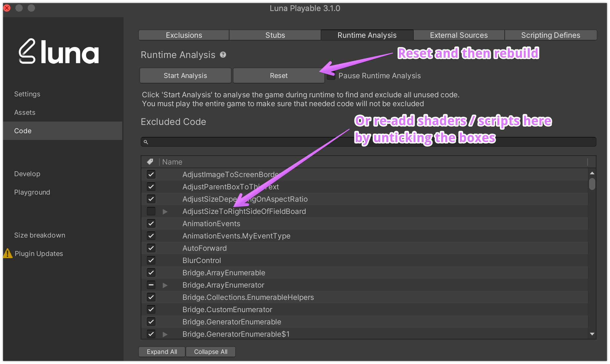Click the excluded code list scrollbar thumb
610x364 pixels.
[592, 184]
